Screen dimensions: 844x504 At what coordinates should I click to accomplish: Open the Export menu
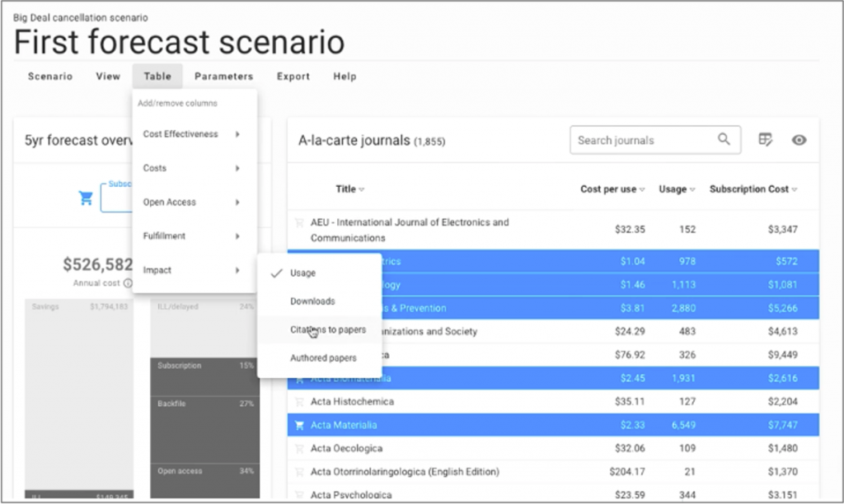coord(293,77)
